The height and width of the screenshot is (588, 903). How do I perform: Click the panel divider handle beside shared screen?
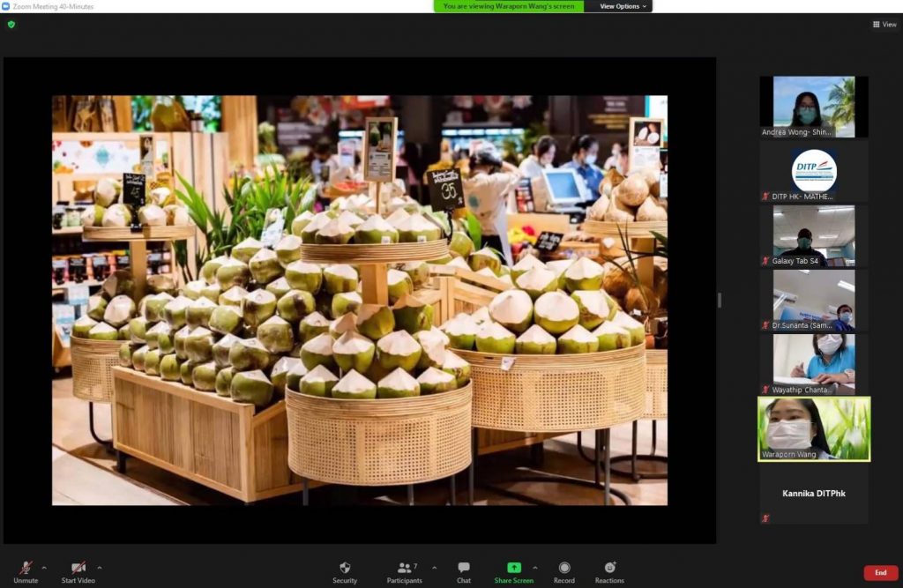719,300
